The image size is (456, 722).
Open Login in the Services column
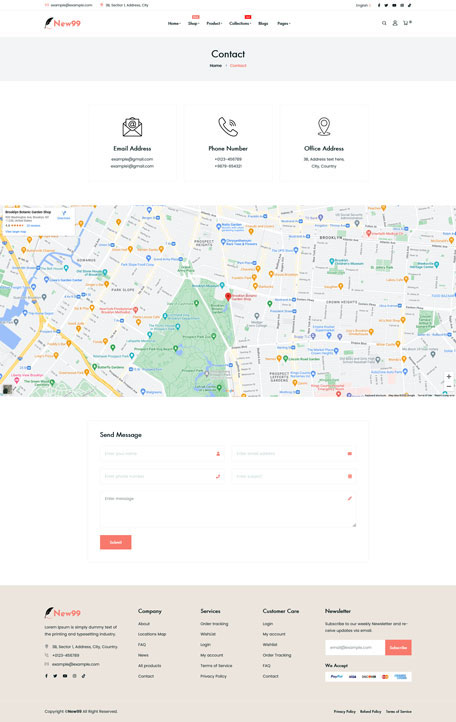[x=205, y=645]
